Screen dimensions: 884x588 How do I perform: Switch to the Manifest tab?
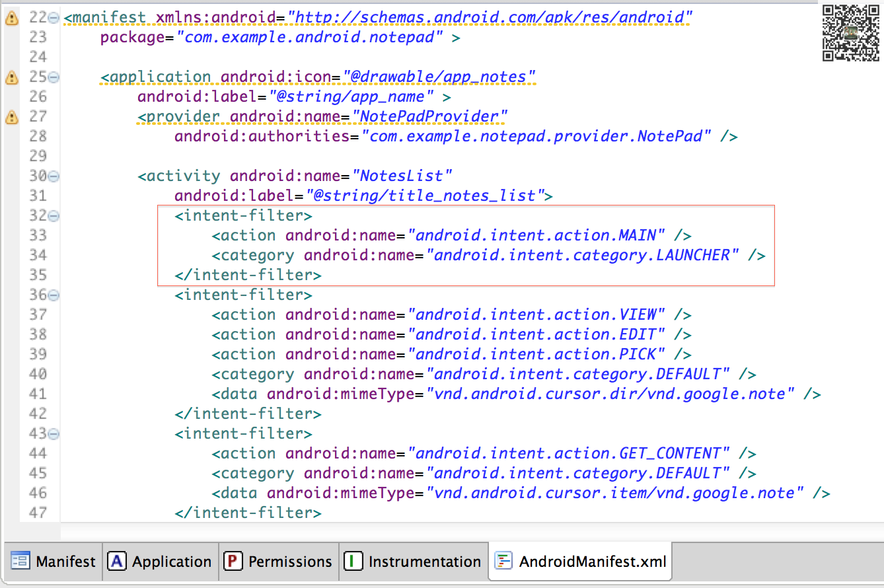pos(54,562)
